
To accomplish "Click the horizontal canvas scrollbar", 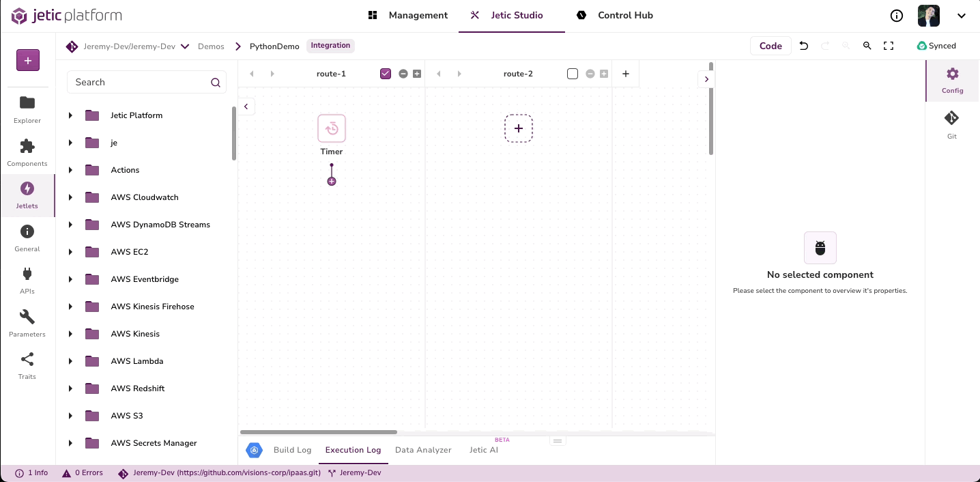I will coord(319,432).
